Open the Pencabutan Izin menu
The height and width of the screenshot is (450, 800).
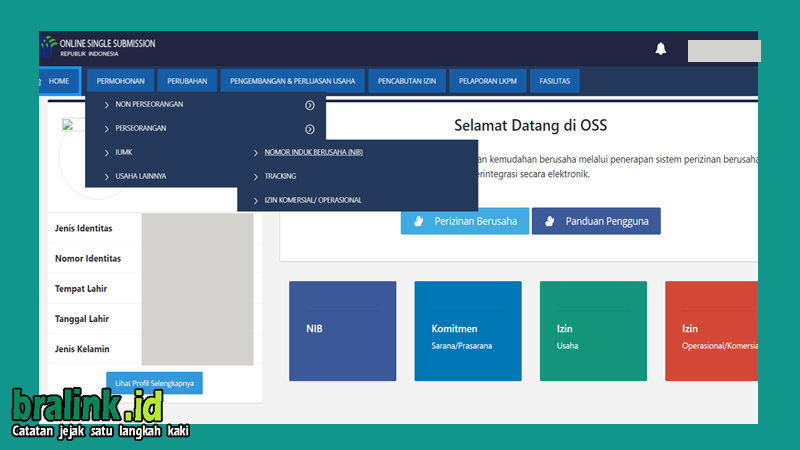coord(407,81)
